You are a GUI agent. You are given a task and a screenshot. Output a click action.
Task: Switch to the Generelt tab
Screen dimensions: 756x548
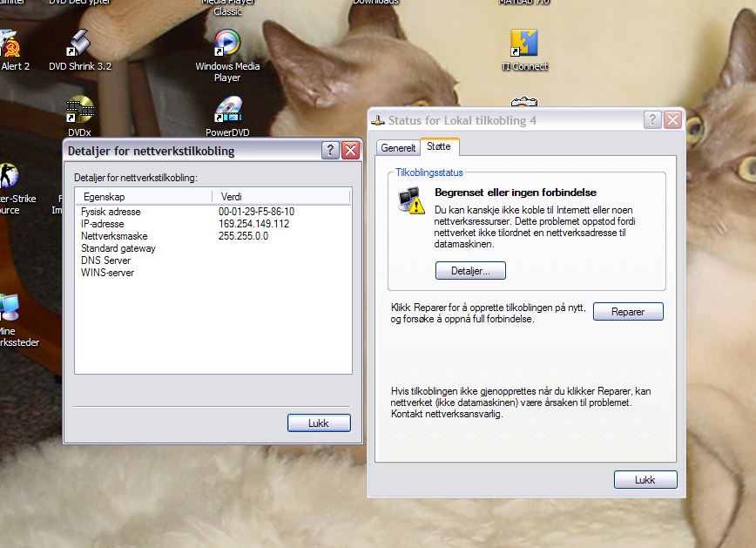(x=398, y=147)
